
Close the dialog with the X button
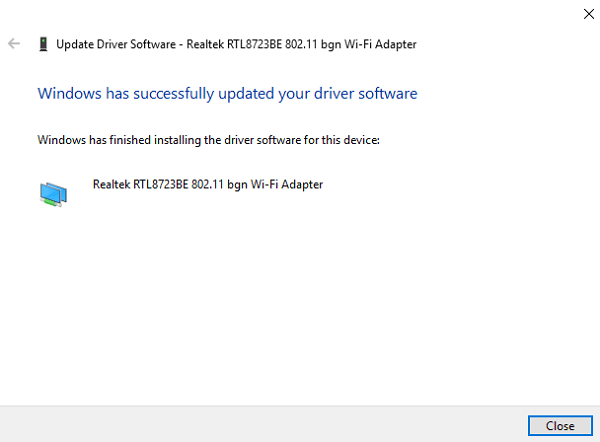point(589,14)
